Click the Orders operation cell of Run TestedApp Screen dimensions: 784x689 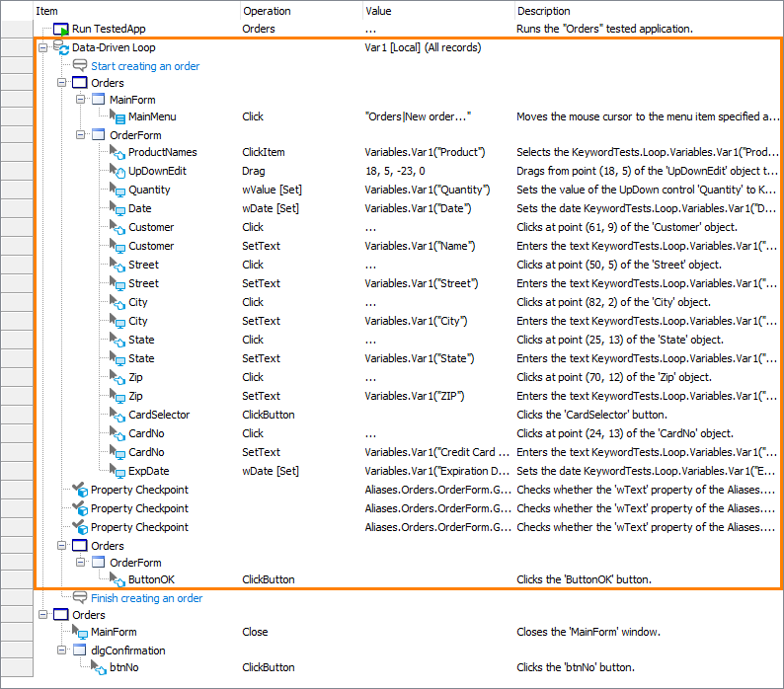pos(259,29)
